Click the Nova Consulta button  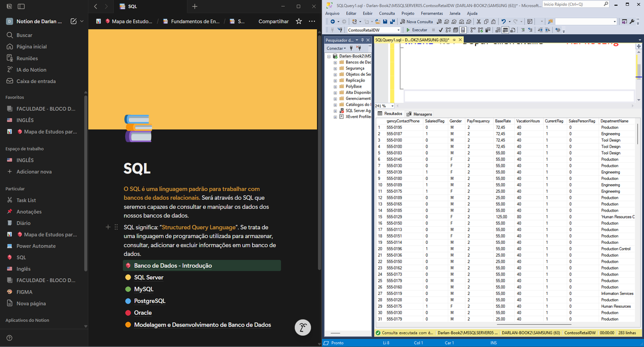tap(416, 21)
